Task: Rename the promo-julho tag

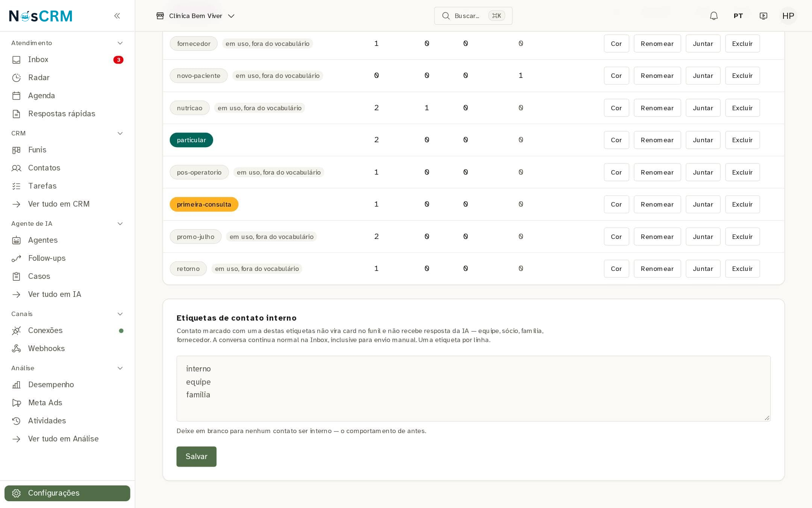Action: coord(657,237)
